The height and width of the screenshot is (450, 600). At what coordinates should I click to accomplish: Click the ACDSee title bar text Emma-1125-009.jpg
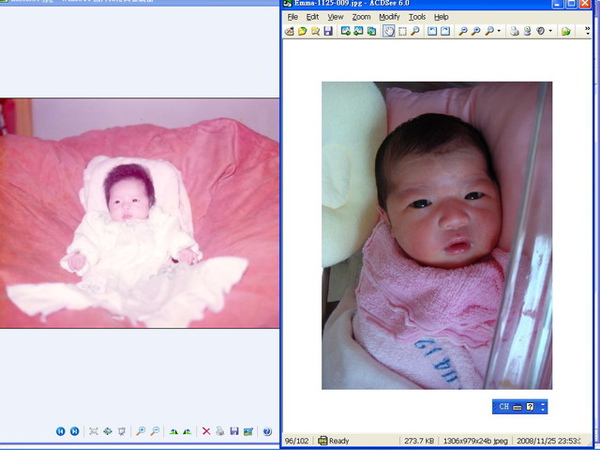pos(327,3)
